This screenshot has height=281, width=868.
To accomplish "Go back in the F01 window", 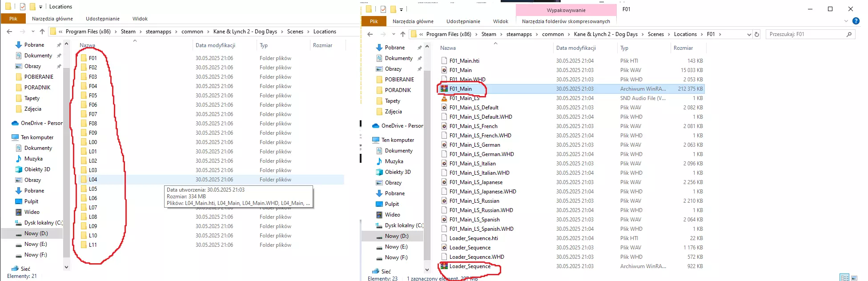I will coord(370,34).
